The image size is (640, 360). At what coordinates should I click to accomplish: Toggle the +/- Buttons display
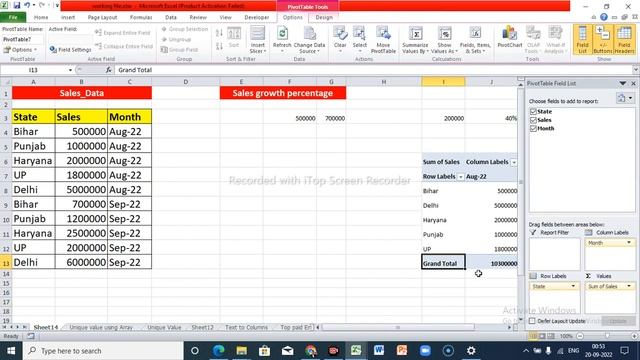(602, 40)
